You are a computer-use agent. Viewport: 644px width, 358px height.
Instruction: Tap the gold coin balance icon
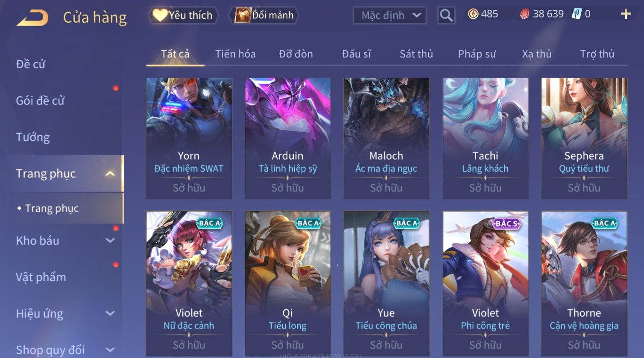pyautogui.click(x=473, y=14)
